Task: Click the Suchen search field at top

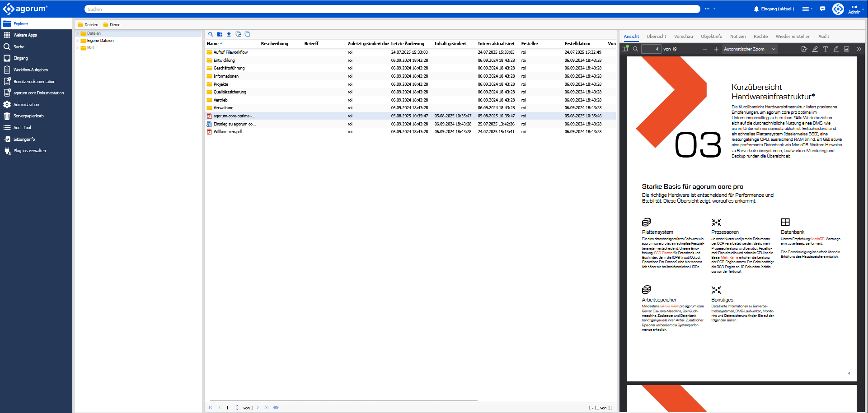Action: tap(392, 9)
